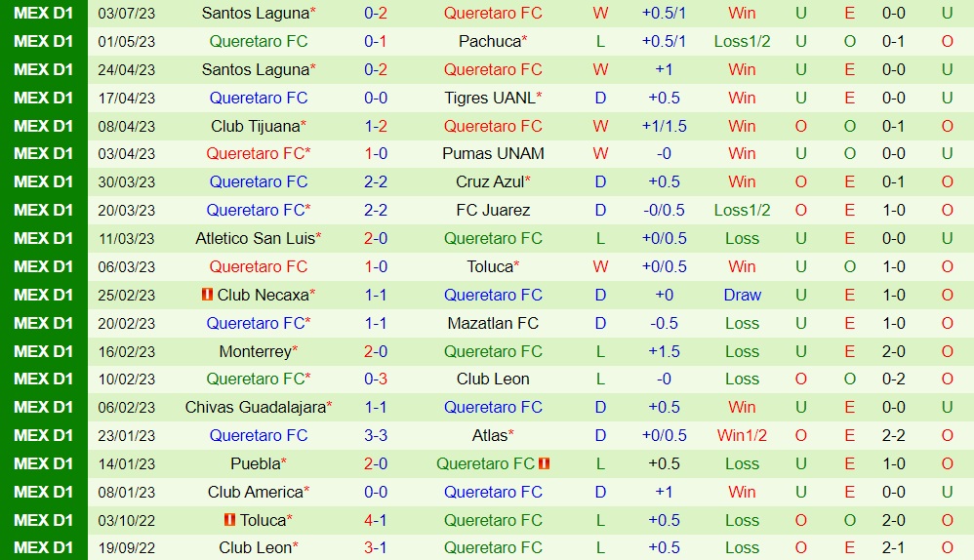
Task: Select the Club Tijuana team name
Action: click(x=256, y=126)
